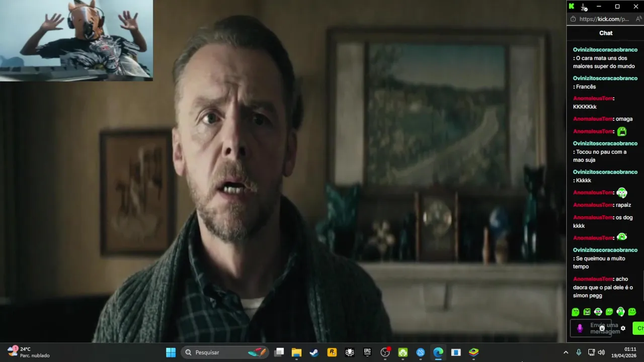
Task: Pick the angry square green emote
Action: 587,312
